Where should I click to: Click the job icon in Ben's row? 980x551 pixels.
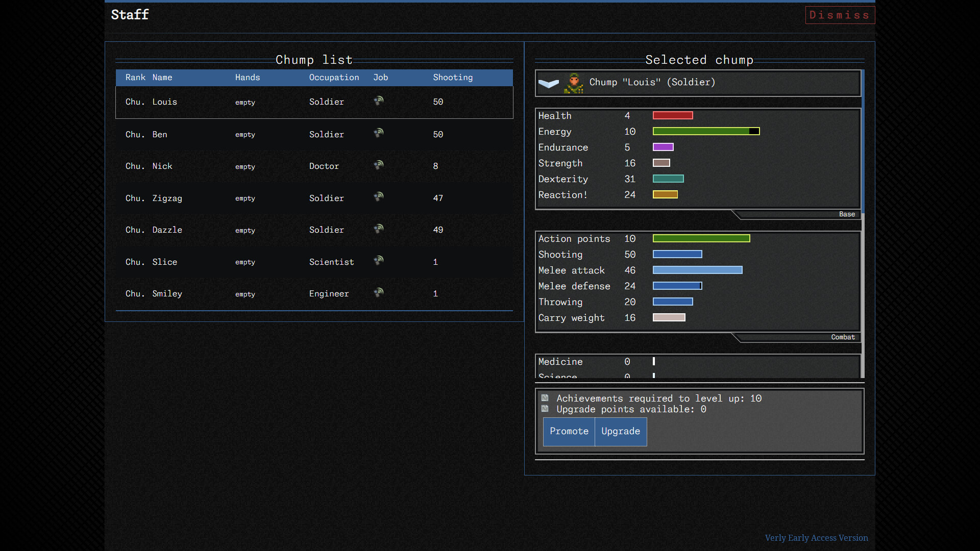(x=378, y=133)
